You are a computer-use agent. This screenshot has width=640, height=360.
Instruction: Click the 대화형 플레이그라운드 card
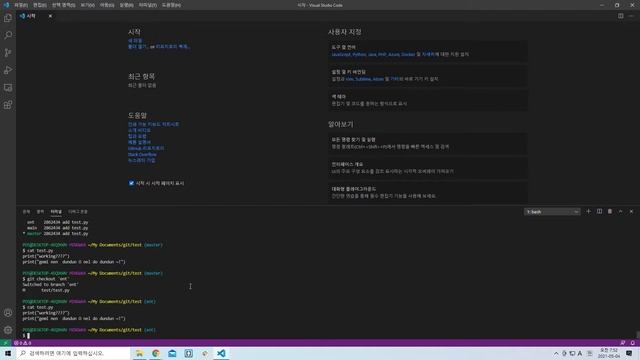428,193
